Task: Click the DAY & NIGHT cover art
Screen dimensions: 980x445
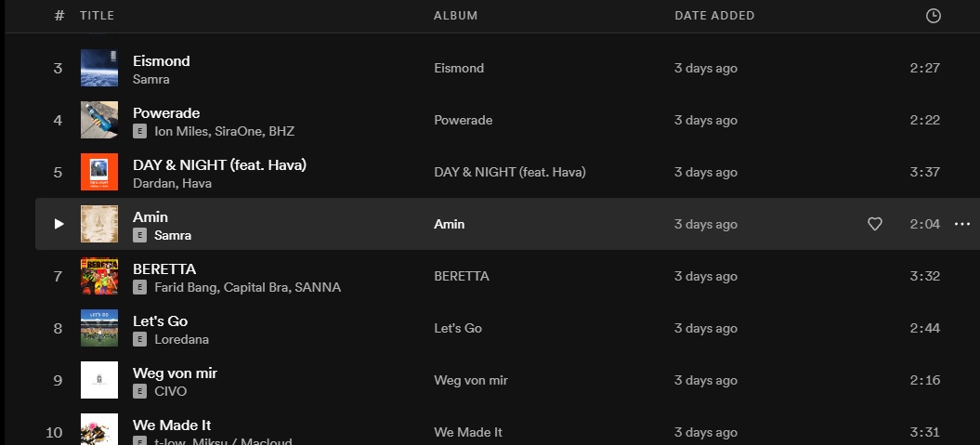Action: pyautogui.click(x=99, y=172)
